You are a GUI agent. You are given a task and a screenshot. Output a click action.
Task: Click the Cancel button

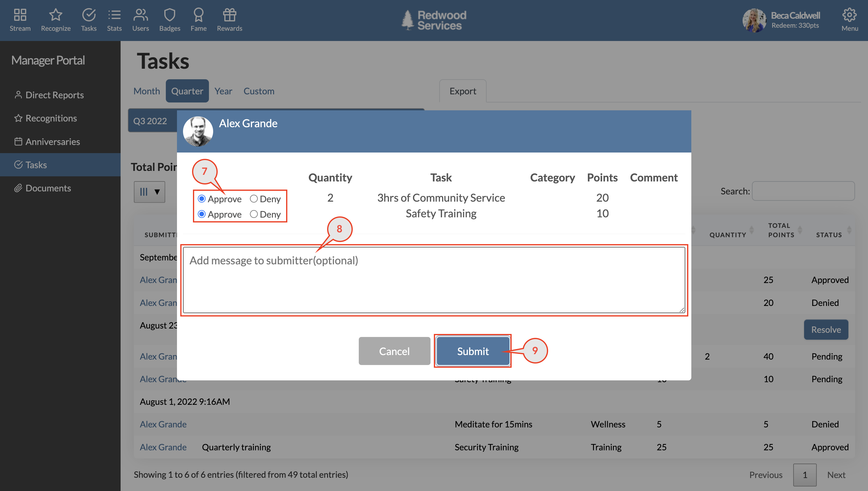click(x=394, y=351)
